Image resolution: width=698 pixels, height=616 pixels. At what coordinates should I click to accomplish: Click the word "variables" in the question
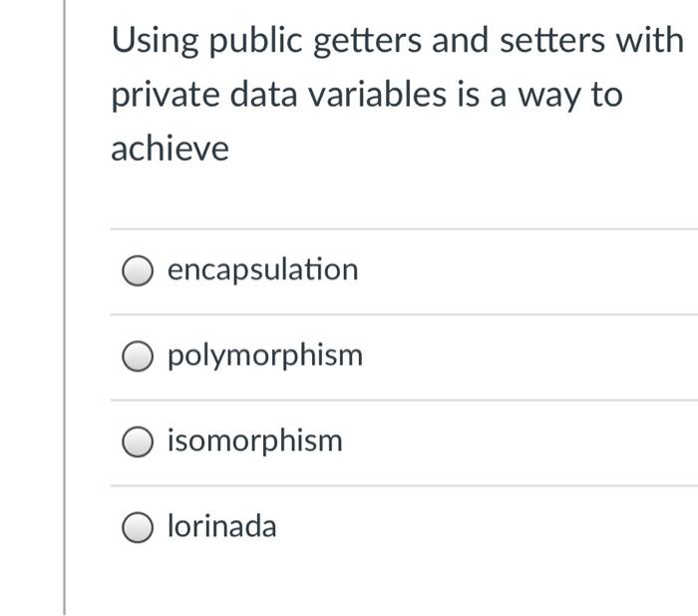[378, 94]
